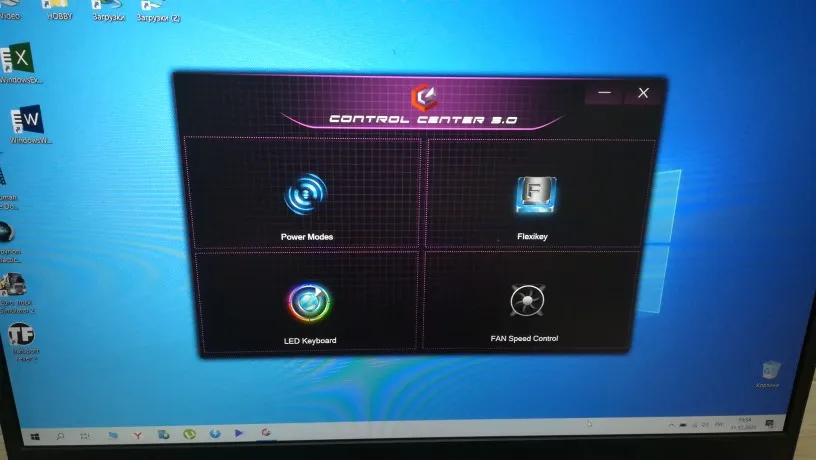816x460 pixels.
Task: Open taskbar search magnifier
Action: coord(60,436)
